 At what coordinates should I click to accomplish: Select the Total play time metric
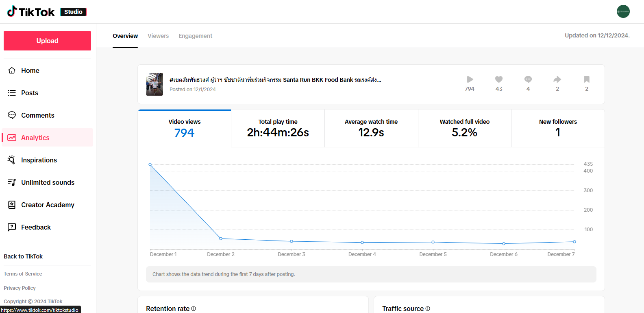(x=278, y=128)
